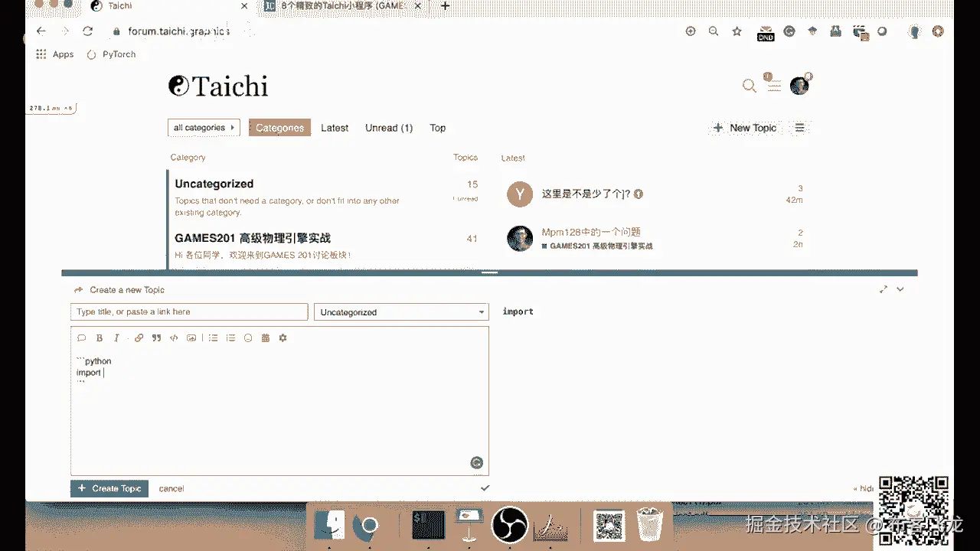The width and height of the screenshot is (980, 551).
Task: Expand the all categories dropdown
Action: point(204,128)
